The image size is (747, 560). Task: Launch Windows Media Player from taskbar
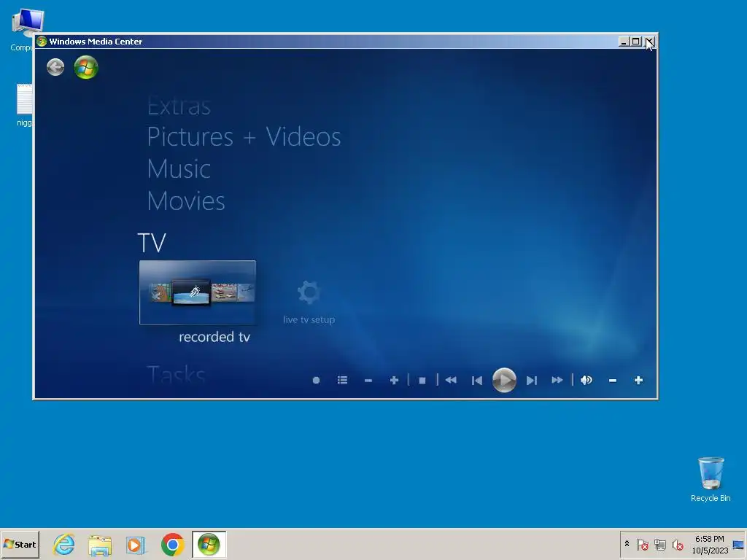pyautogui.click(x=136, y=545)
